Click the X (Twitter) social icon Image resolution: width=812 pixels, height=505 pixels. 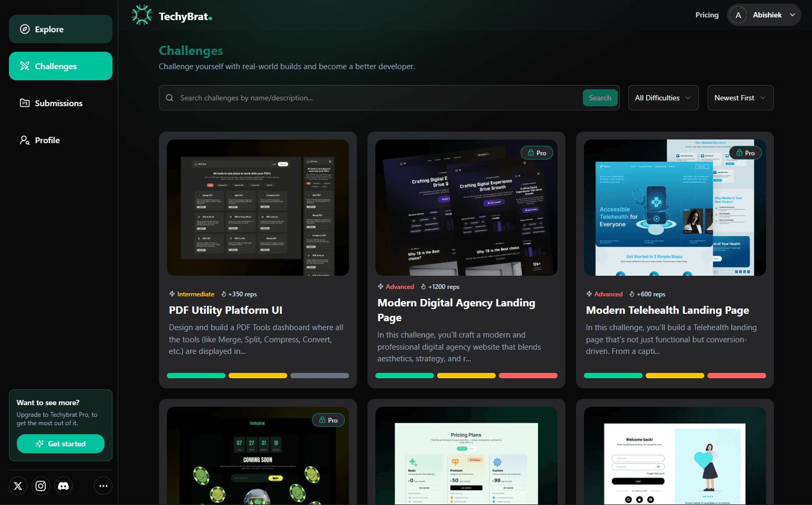(x=18, y=486)
